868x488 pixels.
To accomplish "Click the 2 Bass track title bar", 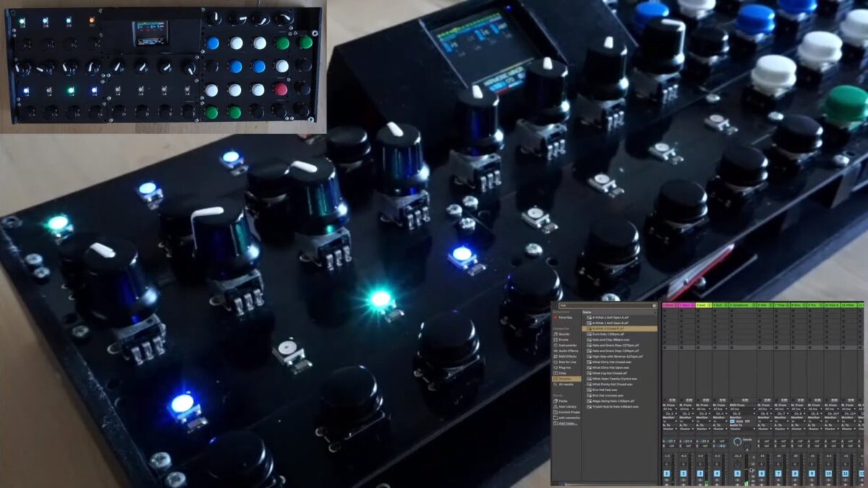I will (686, 305).
